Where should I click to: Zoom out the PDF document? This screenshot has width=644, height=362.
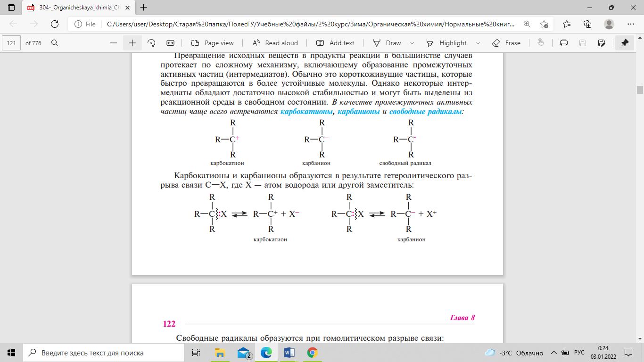point(113,43)
